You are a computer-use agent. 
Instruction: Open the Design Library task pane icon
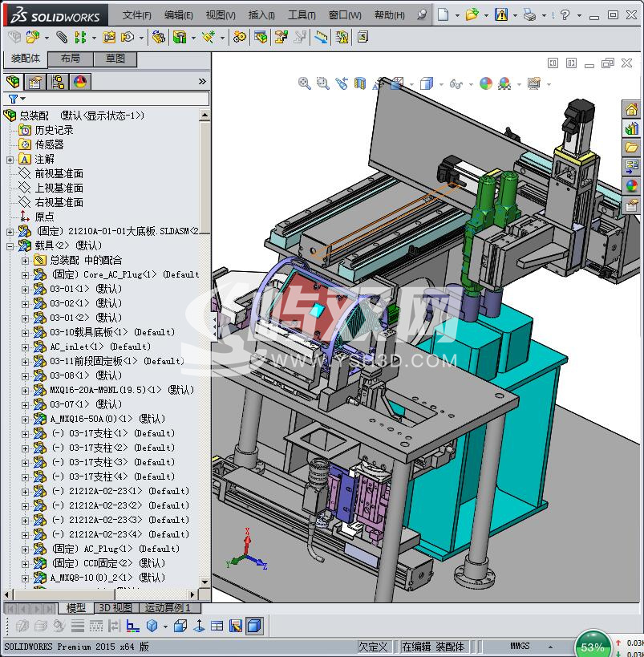pyautogui.click(x=631, y=128)
